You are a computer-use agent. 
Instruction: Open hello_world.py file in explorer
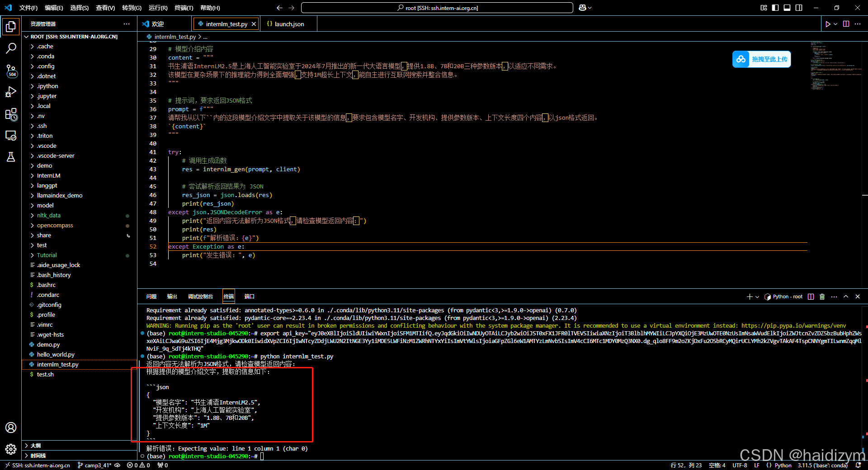coord(79,354)
